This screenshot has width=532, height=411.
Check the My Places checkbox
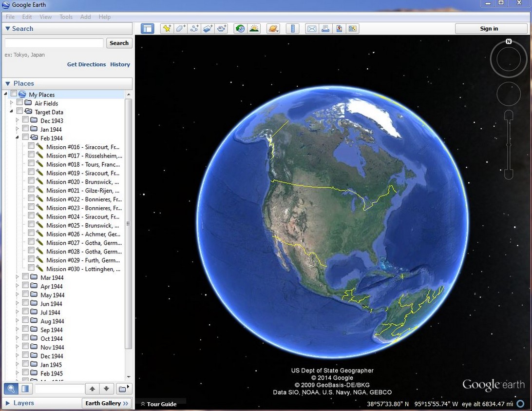pos(14,94)
